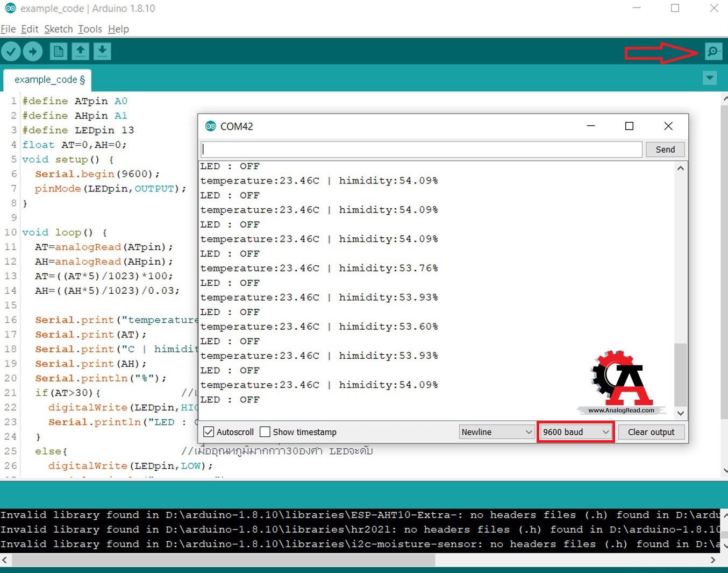Create a new sketch with the New icon

pos(59,52)
